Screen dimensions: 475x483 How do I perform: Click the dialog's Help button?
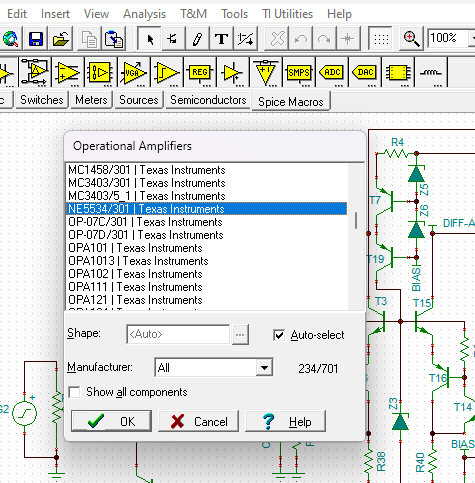285,421
